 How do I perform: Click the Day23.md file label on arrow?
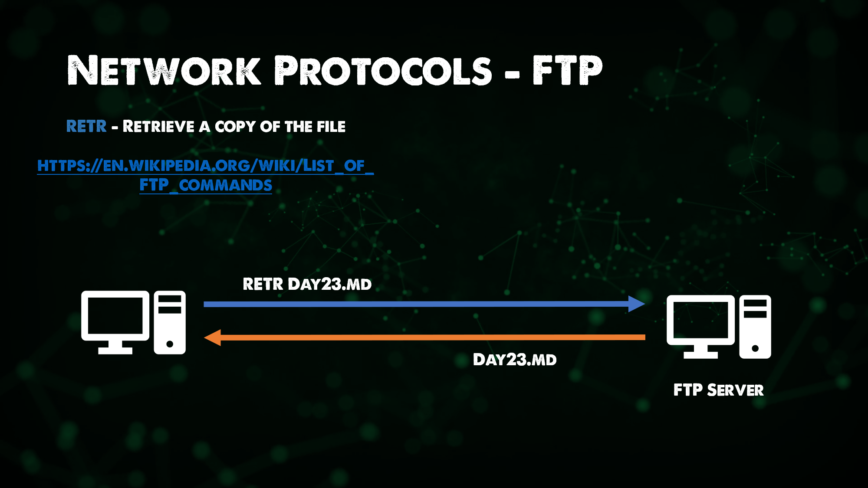(x=514, y=359)
